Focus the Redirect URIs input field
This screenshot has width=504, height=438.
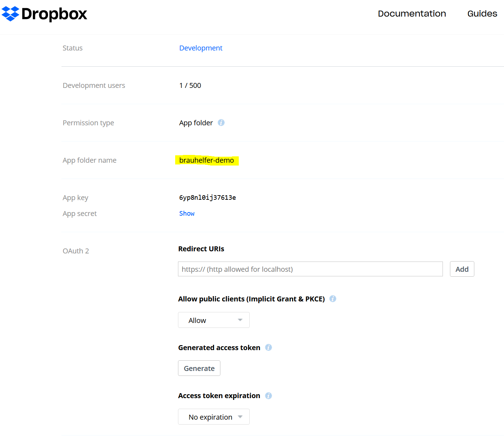(x=310, y=269)
